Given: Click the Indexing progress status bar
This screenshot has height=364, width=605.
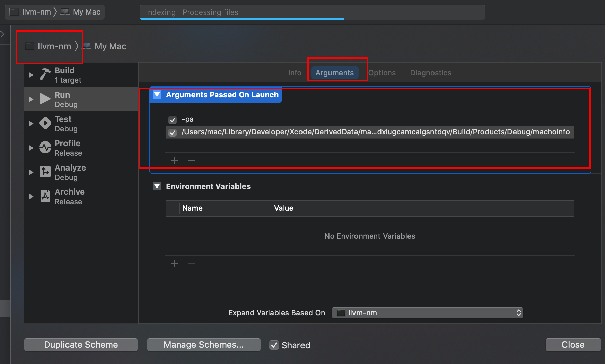Looking at the screenshot, I should [x=312, y=12].
